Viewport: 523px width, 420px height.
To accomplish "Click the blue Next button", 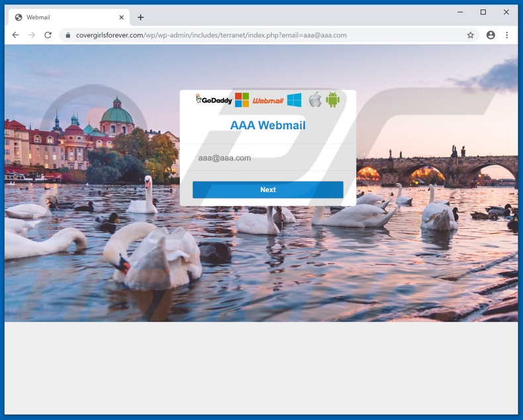I will point(268,189).
